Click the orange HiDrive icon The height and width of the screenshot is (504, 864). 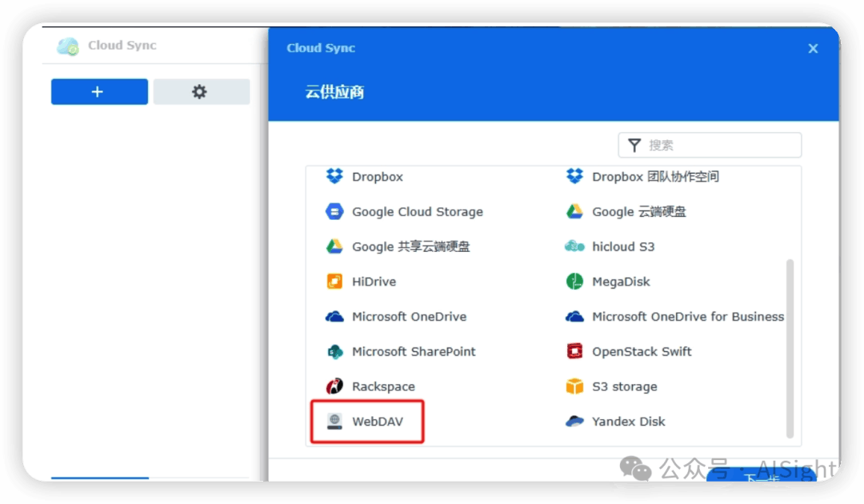pos(334,282)
